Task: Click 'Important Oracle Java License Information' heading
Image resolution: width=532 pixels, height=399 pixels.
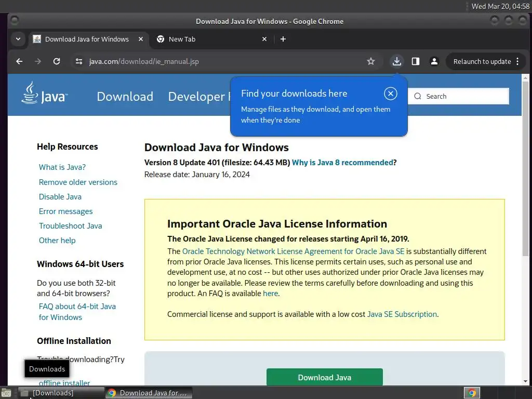Action: 277,224
